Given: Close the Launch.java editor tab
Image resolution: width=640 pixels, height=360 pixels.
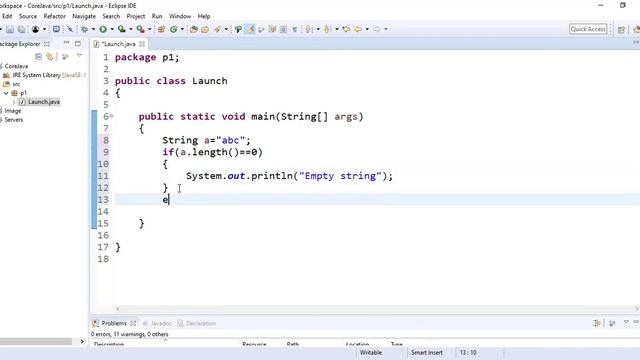Looking at the screenshot, I should tap(142, 44).
